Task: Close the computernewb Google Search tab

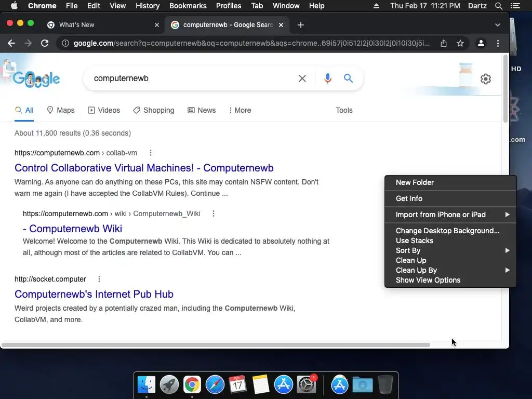Action: (x=281, y=25)
